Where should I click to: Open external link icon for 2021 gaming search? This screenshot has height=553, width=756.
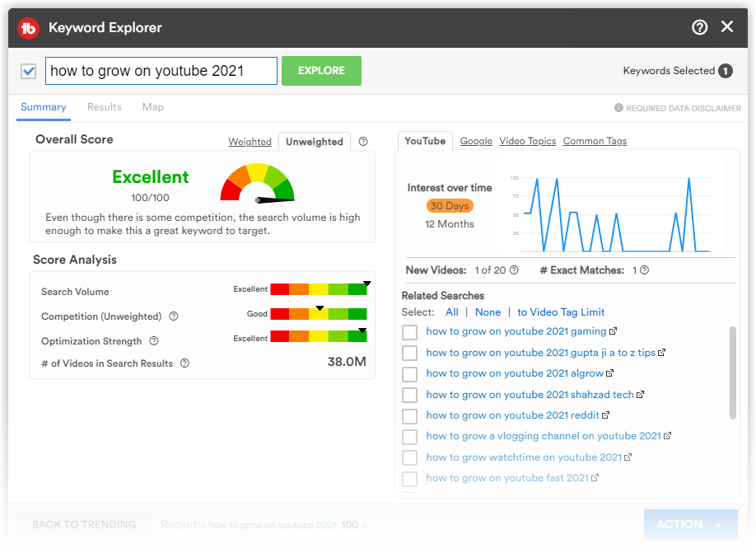click(x=613, y=331)
